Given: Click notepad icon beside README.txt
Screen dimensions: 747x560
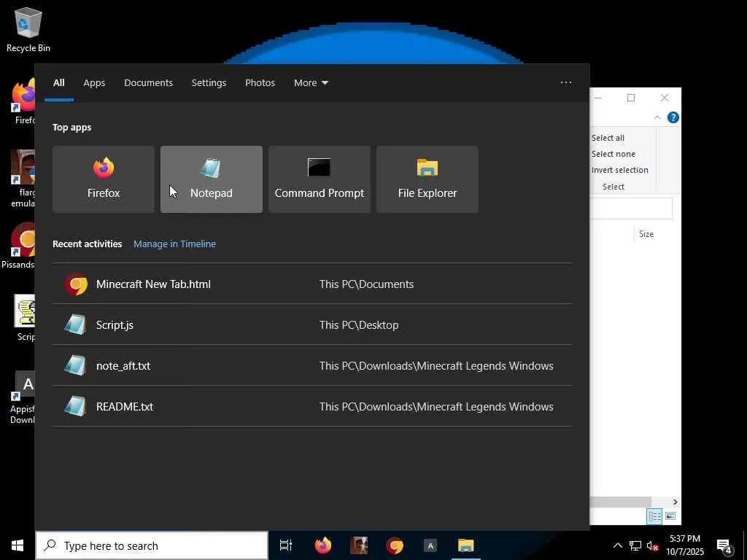Looking at the screenshot, I should tap(76, 407).
